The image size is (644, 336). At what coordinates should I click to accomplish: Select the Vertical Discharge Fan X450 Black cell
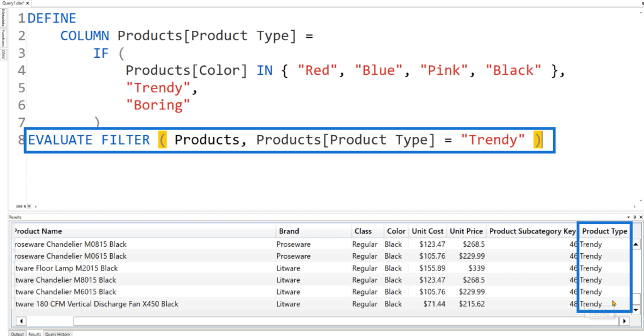pos(144,304)
